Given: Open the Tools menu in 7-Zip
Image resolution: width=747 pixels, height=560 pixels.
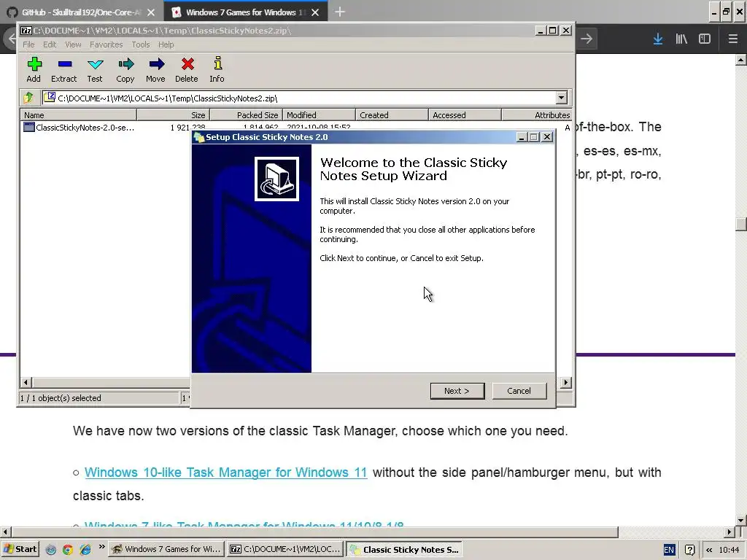Looking at the screenshot, I should pos(141,44).
